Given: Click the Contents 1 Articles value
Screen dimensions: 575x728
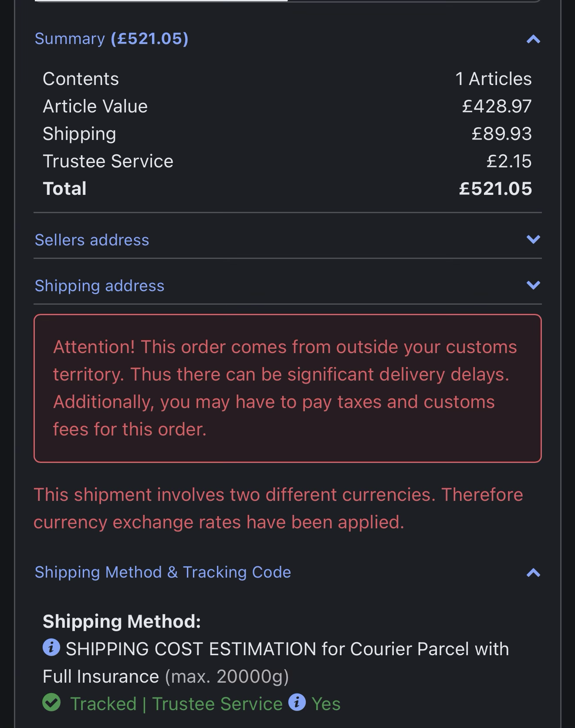Looking at the screenshot, I should pos(493,79).
